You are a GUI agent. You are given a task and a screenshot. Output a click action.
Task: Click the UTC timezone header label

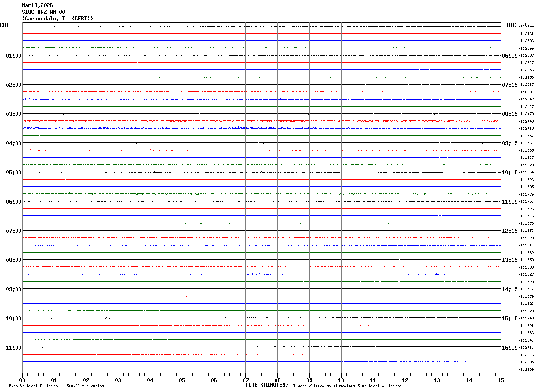tap(512, 25)
